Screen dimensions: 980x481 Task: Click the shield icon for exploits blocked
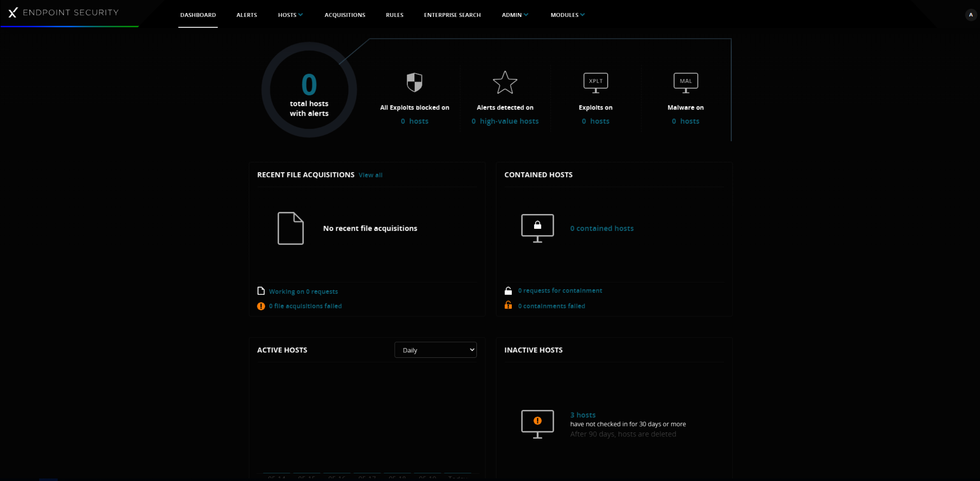tap(414, 83)
